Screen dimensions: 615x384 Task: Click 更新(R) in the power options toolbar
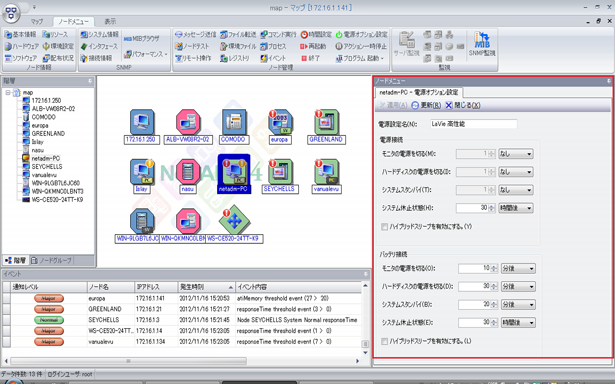(426, 105)
